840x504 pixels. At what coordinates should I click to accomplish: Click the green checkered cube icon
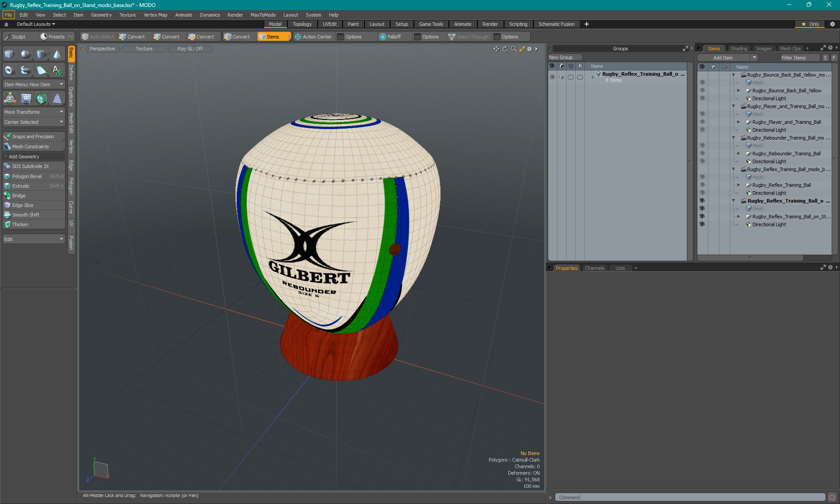(42, 98)
